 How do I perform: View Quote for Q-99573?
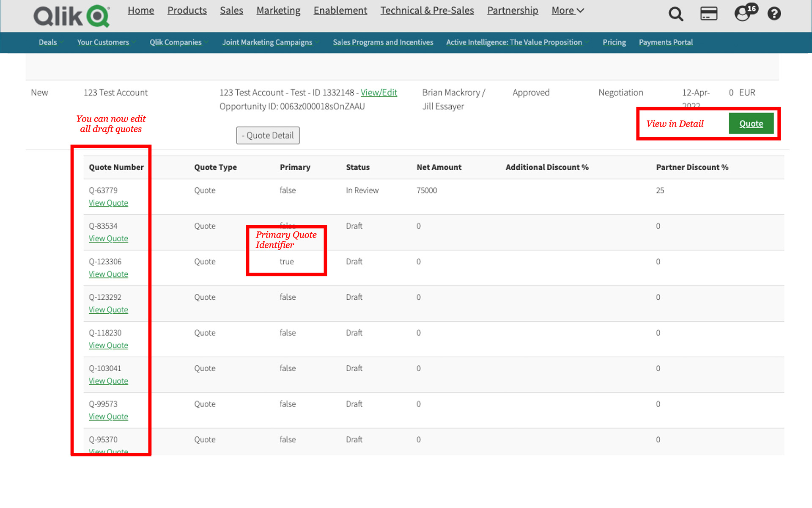pyautogui.click(x=108, y=417)
